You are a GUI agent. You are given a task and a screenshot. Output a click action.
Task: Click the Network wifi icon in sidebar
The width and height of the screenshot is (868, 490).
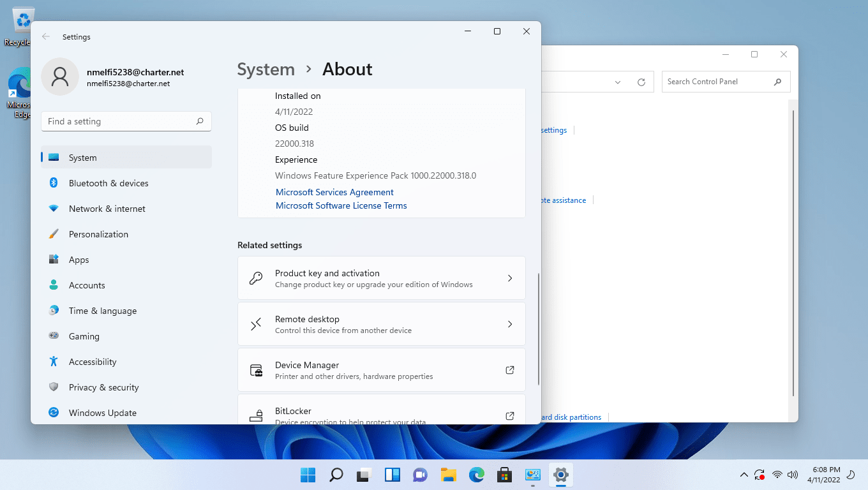(54, 209)
